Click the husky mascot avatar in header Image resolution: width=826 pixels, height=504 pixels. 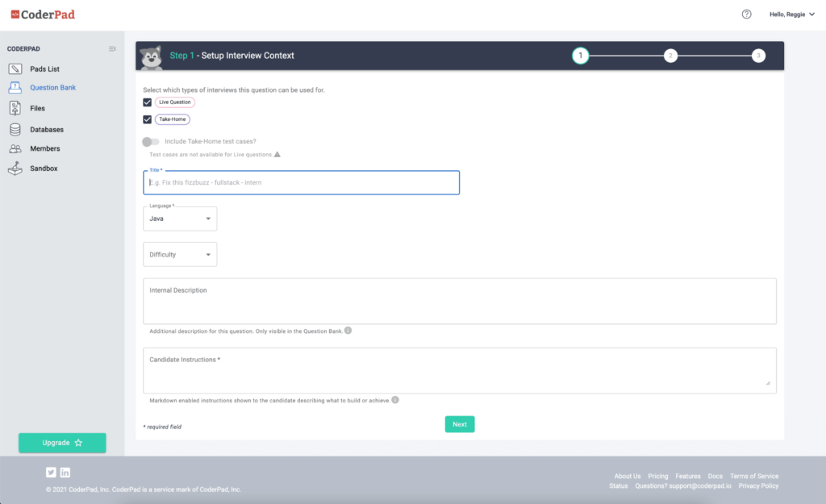click(x=151, y=57)
